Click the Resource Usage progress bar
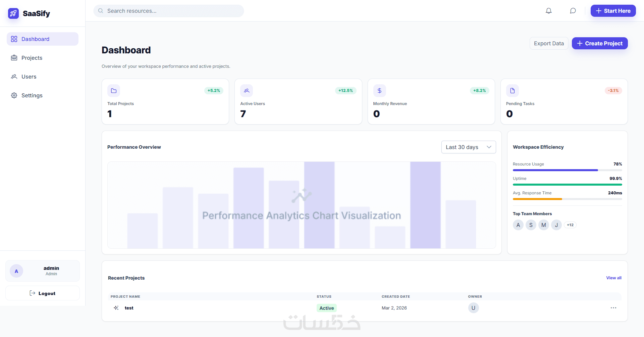Screen dimensions: 644x337 (568, 170)
